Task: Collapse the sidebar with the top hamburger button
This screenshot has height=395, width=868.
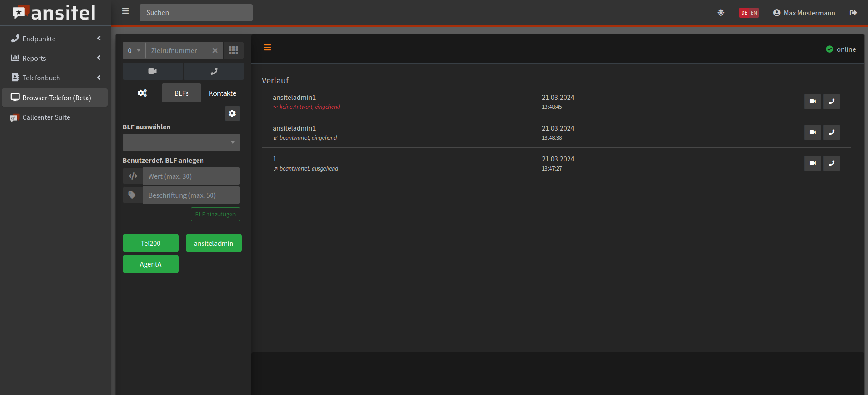Action: (125, 11)
